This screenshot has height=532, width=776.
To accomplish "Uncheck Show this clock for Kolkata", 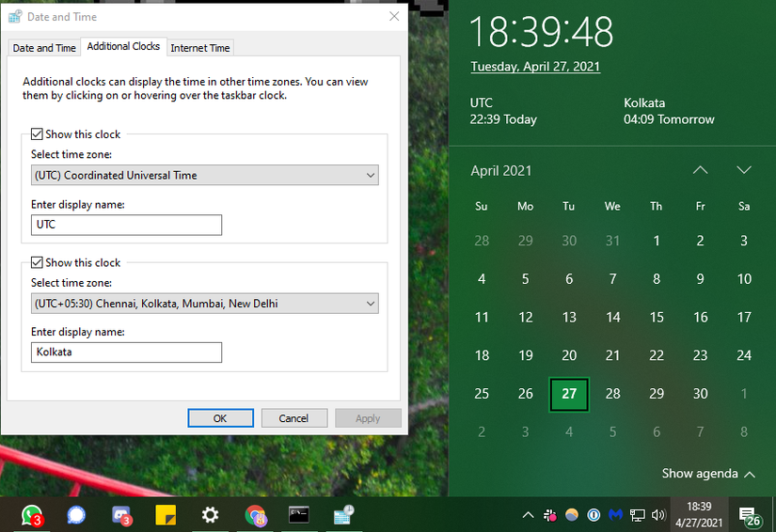I will tap(38, 263).
